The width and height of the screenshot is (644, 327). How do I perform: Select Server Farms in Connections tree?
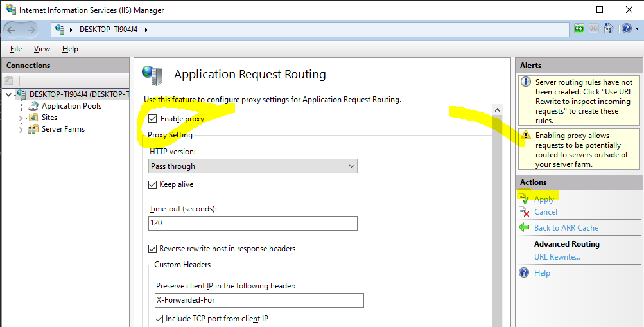tap(64, 129)
